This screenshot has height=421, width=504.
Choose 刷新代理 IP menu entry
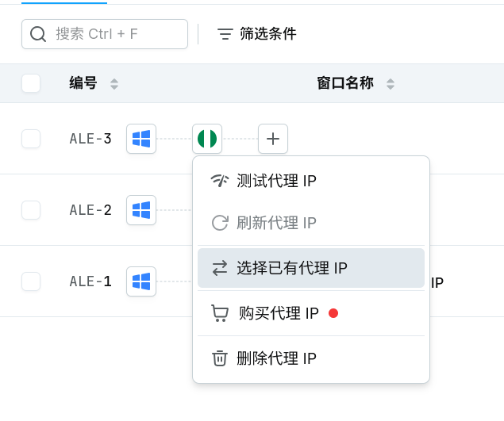311,223
